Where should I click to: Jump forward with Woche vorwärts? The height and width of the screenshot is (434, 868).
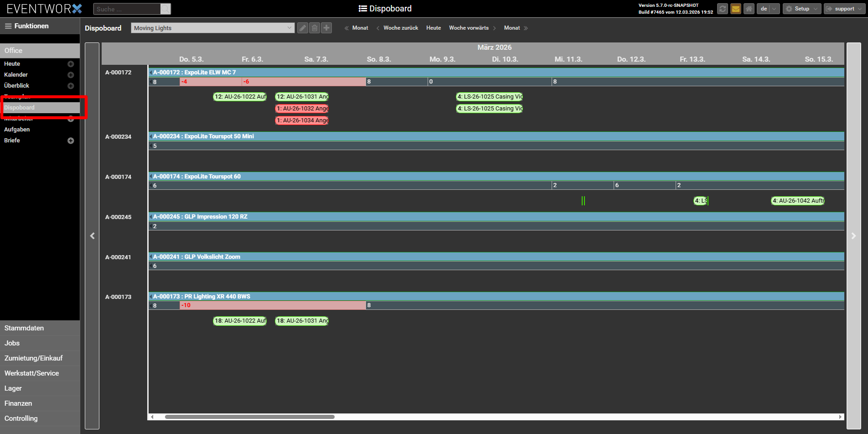(x=469, y=28)
